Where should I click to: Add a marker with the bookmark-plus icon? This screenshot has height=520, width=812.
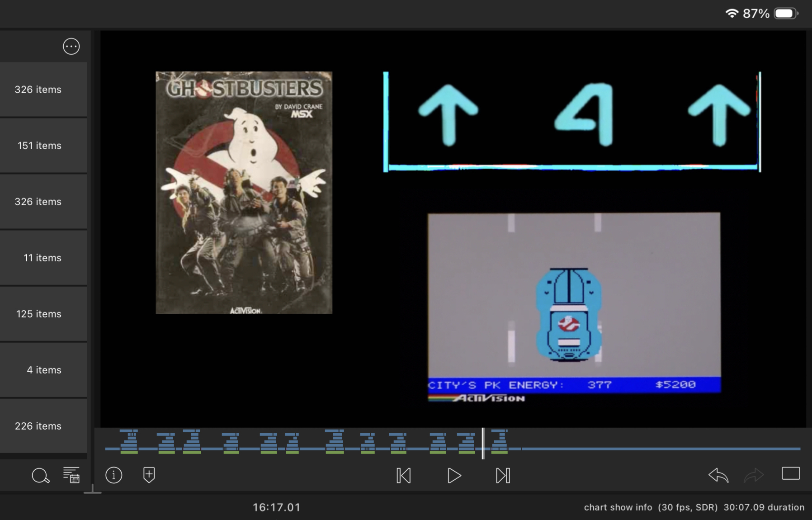pyautogui.click(x=149, y=475)
